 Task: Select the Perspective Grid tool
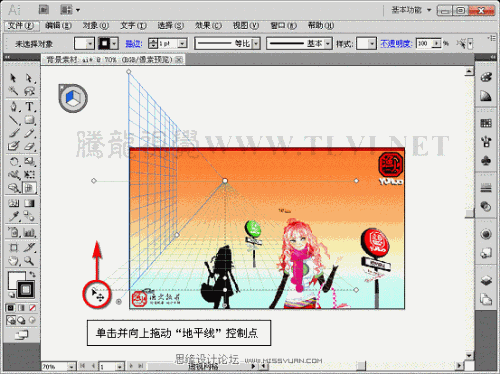pyautogui.click(x=29, y=188)
